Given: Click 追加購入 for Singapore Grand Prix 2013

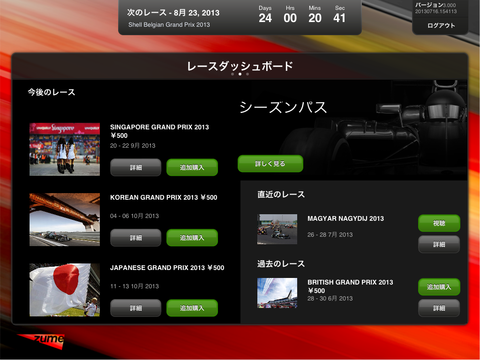Looking at the screenshot, I should [x=192, y=167].
